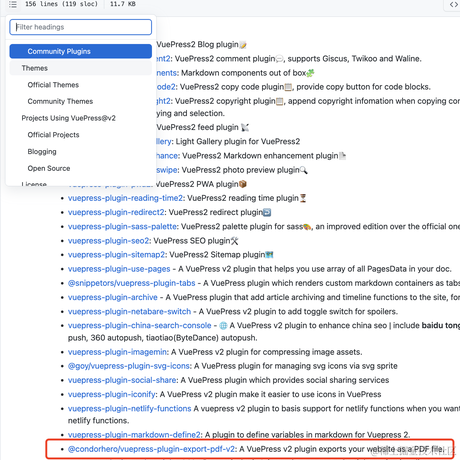Open Projects Using VuePress@v2 heading
This screenshot has height=460, width=460.
point(69,118)
